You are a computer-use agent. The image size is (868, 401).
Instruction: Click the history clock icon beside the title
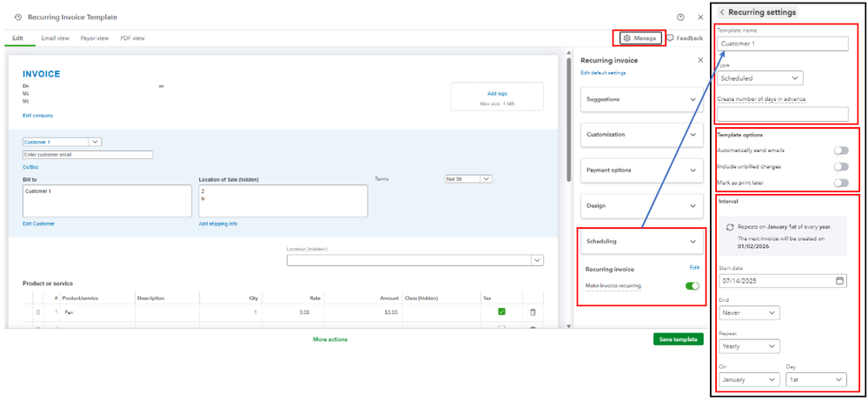(x=18, y=17)
